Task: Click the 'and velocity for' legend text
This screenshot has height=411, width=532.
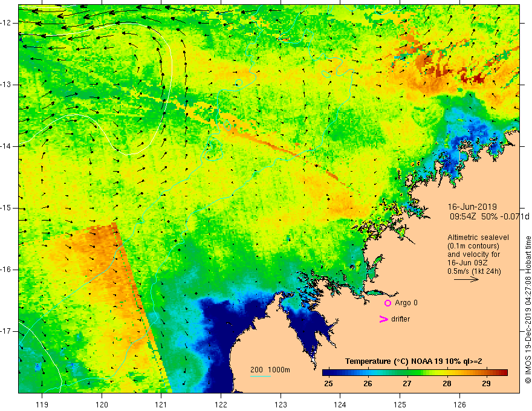Action: (x=473, y=254)
